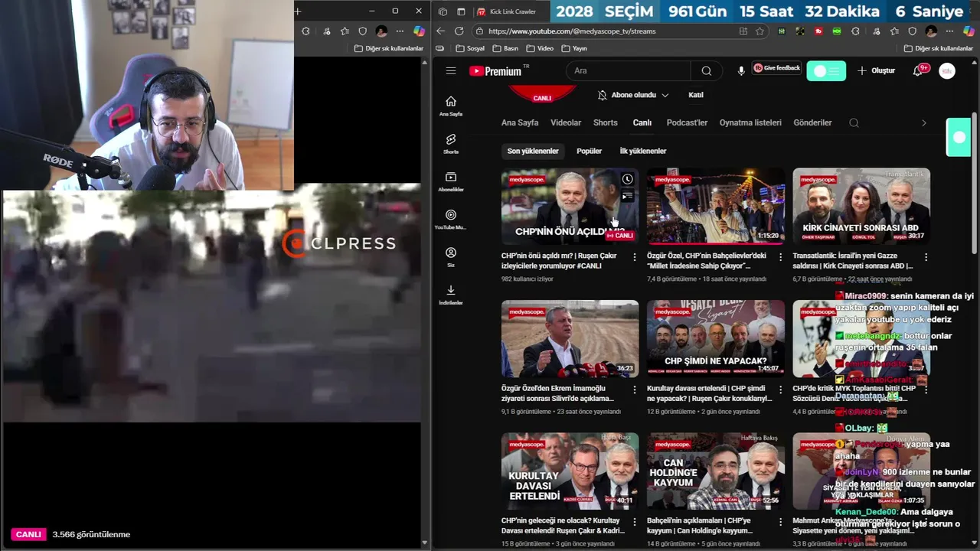Toggle the green switch in YouTube header
The width and height of the screenshot is (980, 551).
(826, 71)
